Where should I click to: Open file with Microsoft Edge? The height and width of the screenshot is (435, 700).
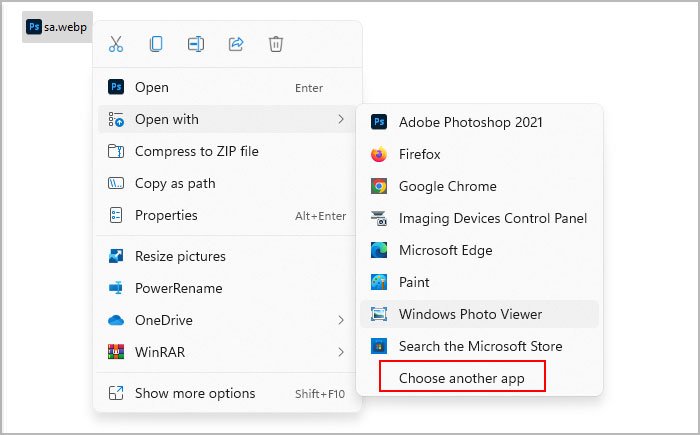click(x=445, y=250)
